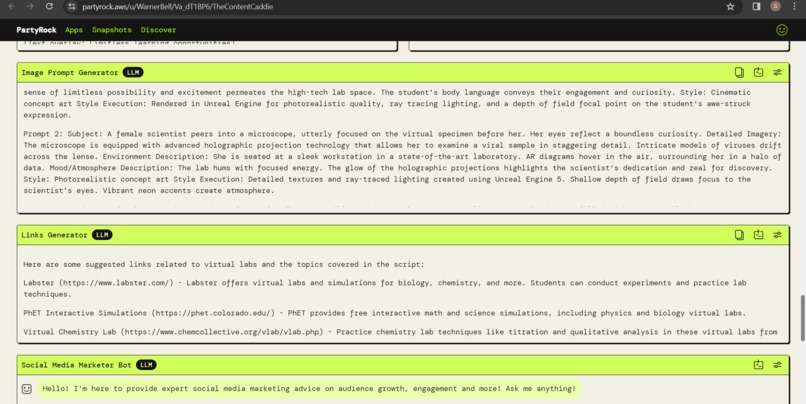Viewport: 806px width, 404px height.
Task: Copy Links Generator output
Action: (x=739, y=235)
